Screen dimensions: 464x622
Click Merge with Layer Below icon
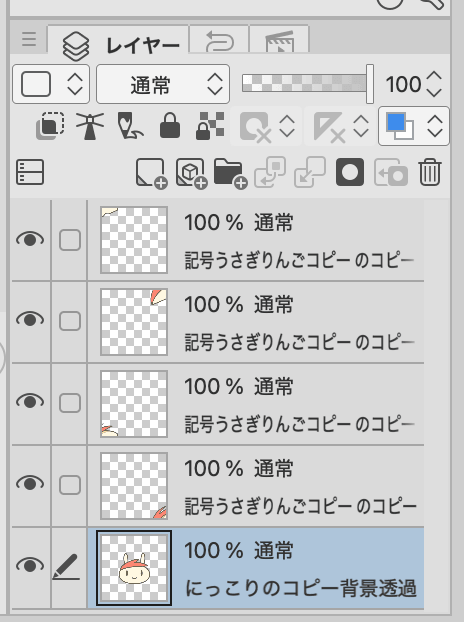click(x=310, y=172)
